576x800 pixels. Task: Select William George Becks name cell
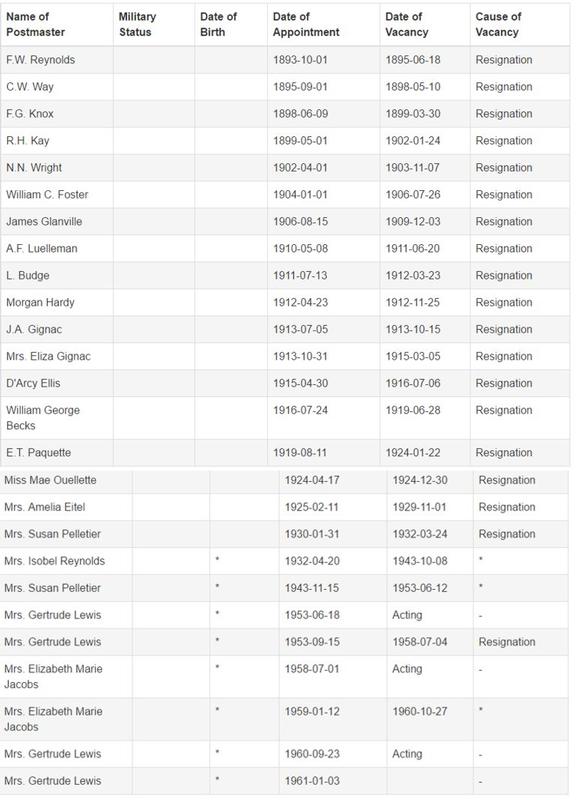[43, 418]
